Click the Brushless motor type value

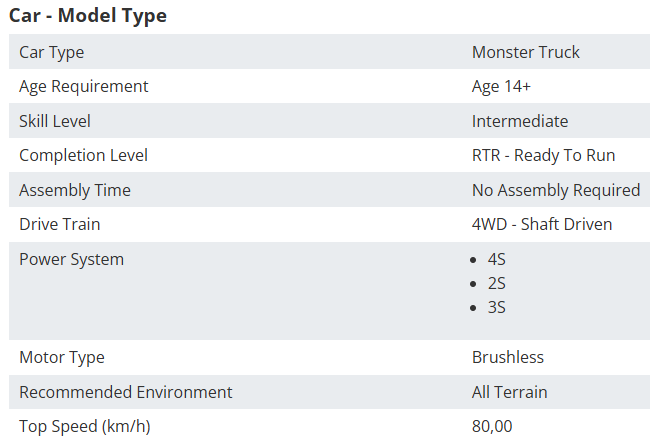tap(508, 357)
